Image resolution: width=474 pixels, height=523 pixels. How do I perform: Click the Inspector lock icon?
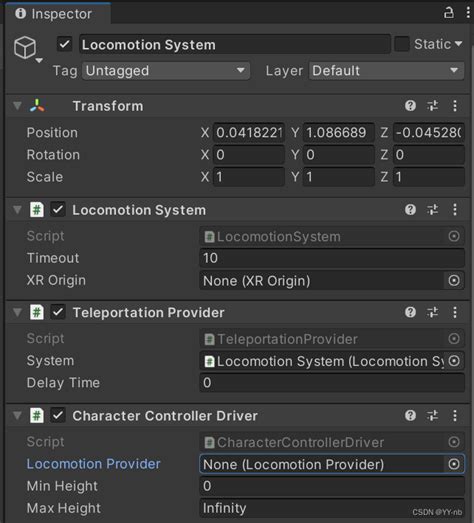(448, 13)
